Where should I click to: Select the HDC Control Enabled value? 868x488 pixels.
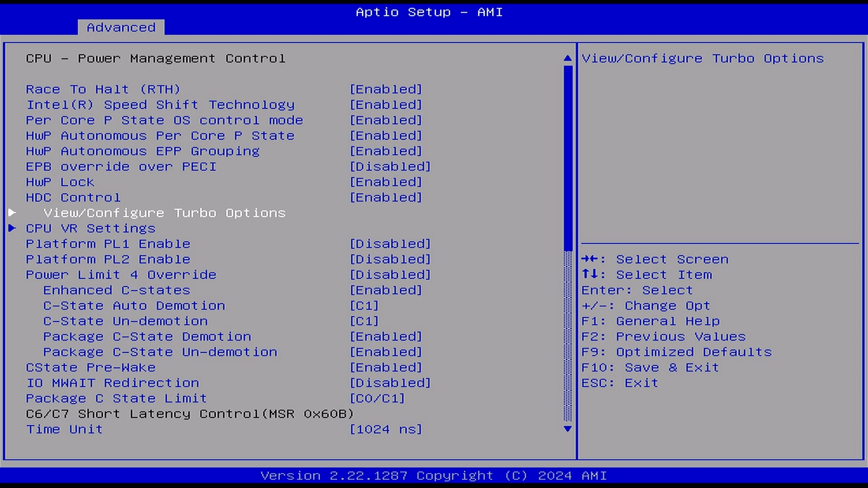coord(386,197)
